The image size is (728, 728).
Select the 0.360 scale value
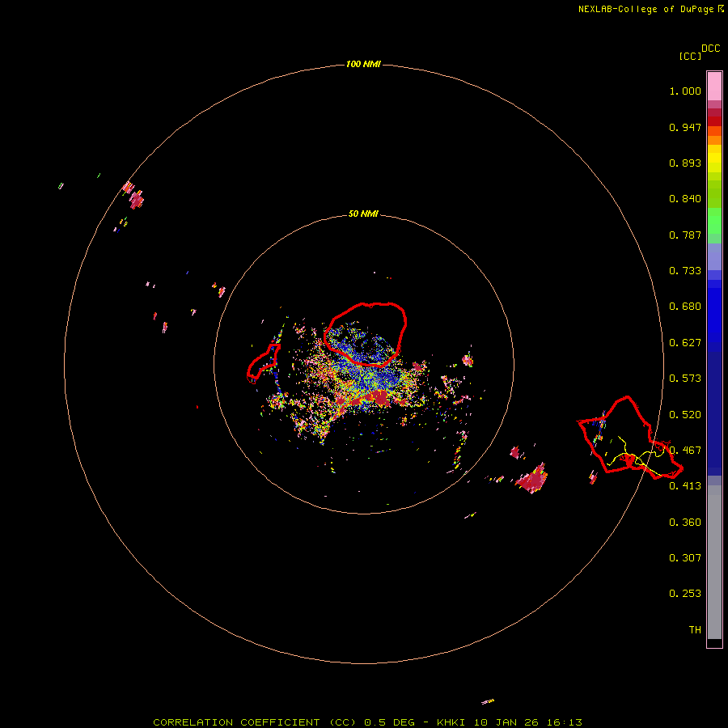685,523
